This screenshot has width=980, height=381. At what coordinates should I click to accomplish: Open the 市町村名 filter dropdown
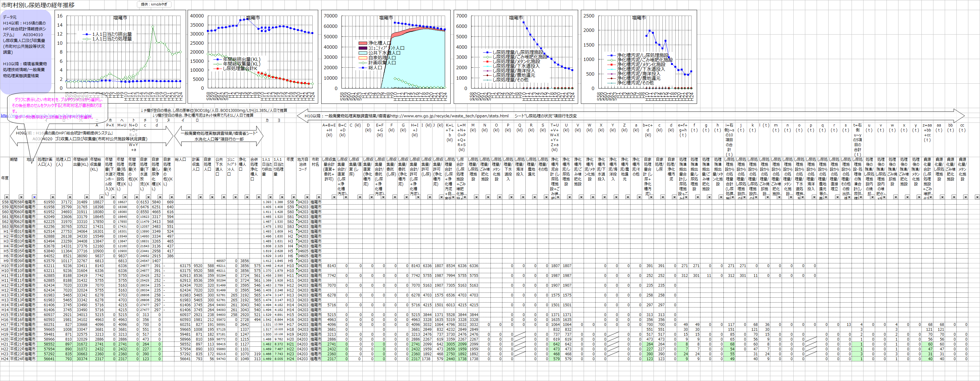click(x=319, y=197)
